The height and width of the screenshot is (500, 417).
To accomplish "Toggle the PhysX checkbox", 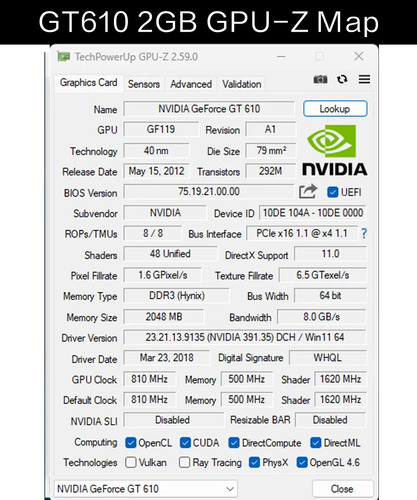I will [254, 462].
